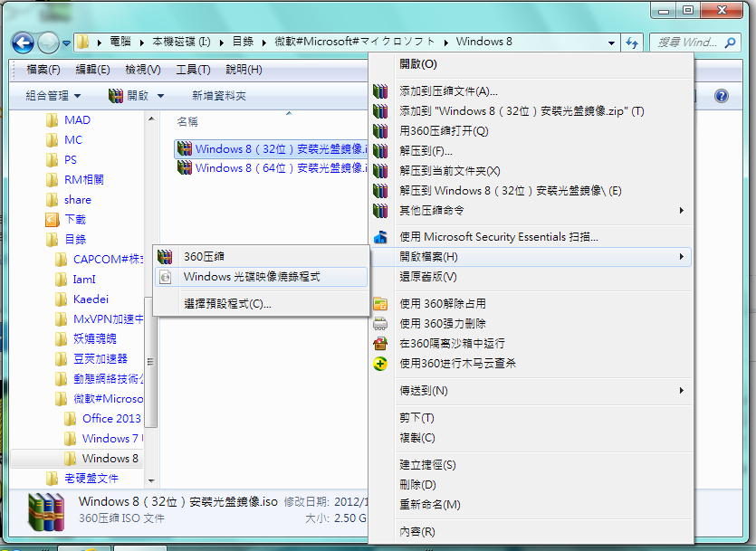Open the 檢視(V) menu

point(143,70)
